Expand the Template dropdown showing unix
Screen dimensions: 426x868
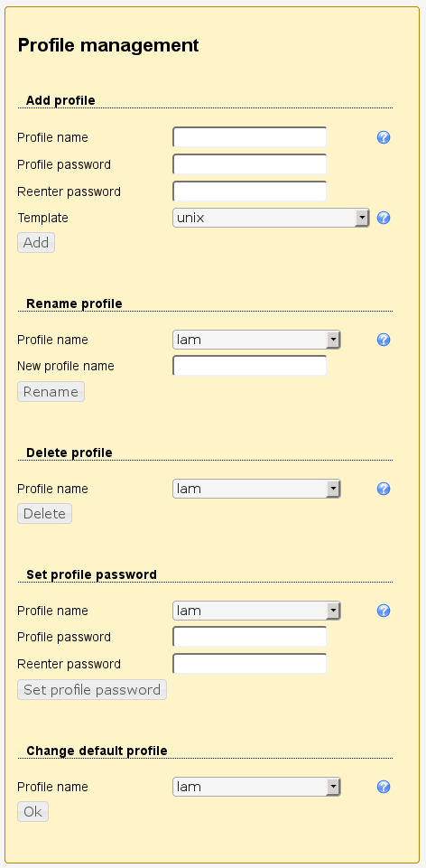[271, 218]
